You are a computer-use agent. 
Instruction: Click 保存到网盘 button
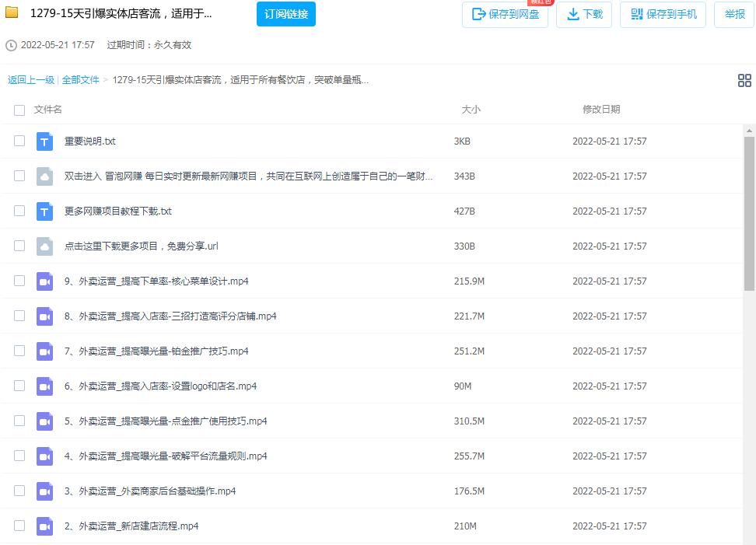(x=505, y=15)
